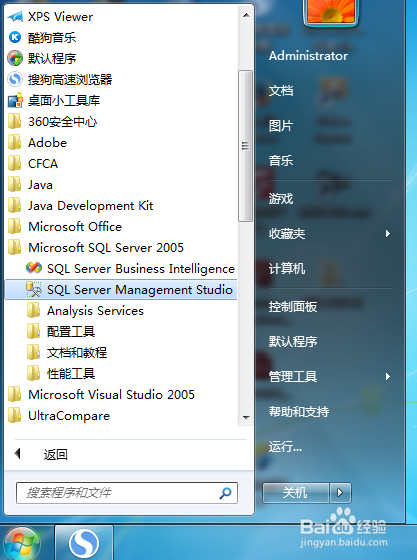Image resolution: width=417 pixels, height=560 pixels.
Task: Open the 图片 link
Action: pos(281,125)
